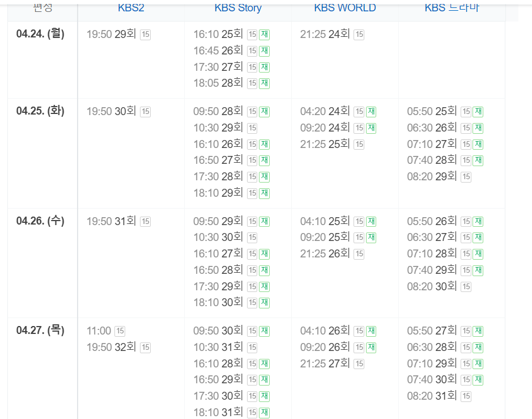This screenshot has height=419, width=532.
Task: Open the KBS2 channel link
Action: pyautogui.click(x=131, y=7)
